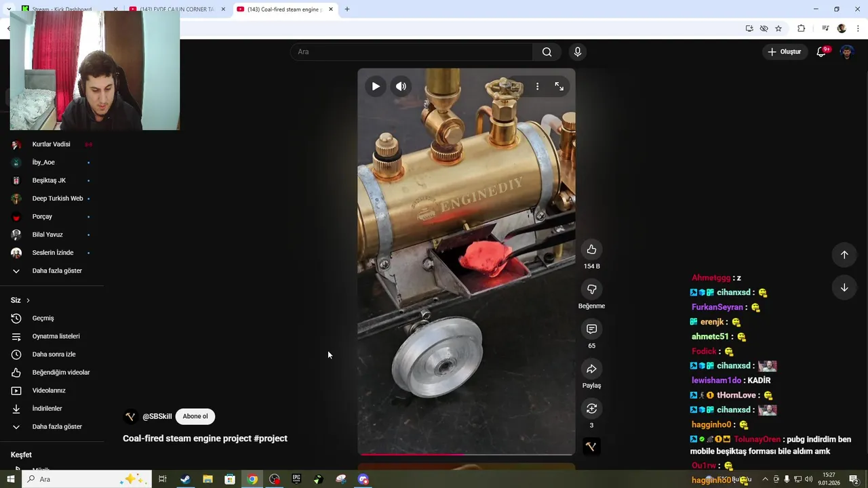Mute the Shorts video volume
This screenshot has width=868, height=488.
(x=401, y=86)
